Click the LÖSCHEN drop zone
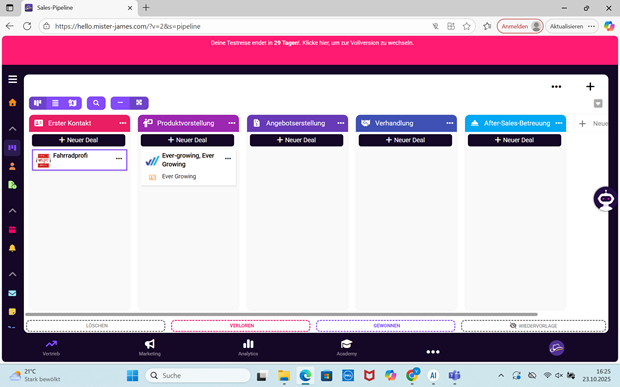Viewport: 620px width, 387px height. click(96, 326)
